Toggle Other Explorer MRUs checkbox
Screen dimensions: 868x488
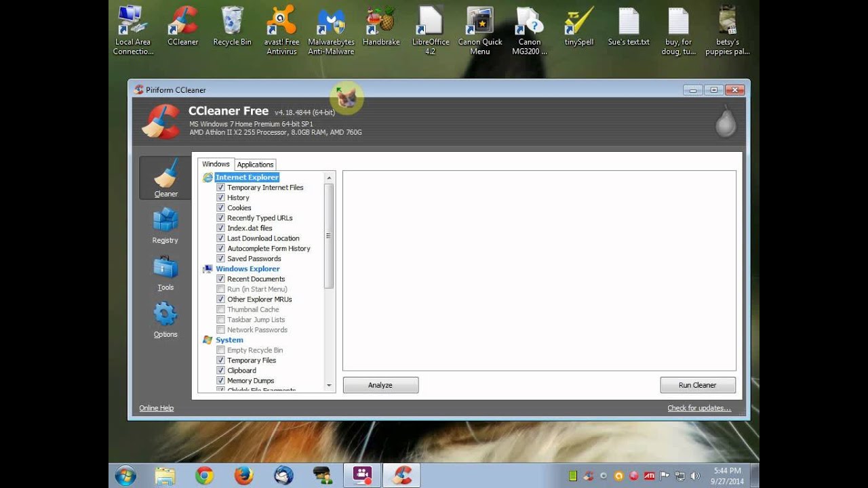coord(220,300)
